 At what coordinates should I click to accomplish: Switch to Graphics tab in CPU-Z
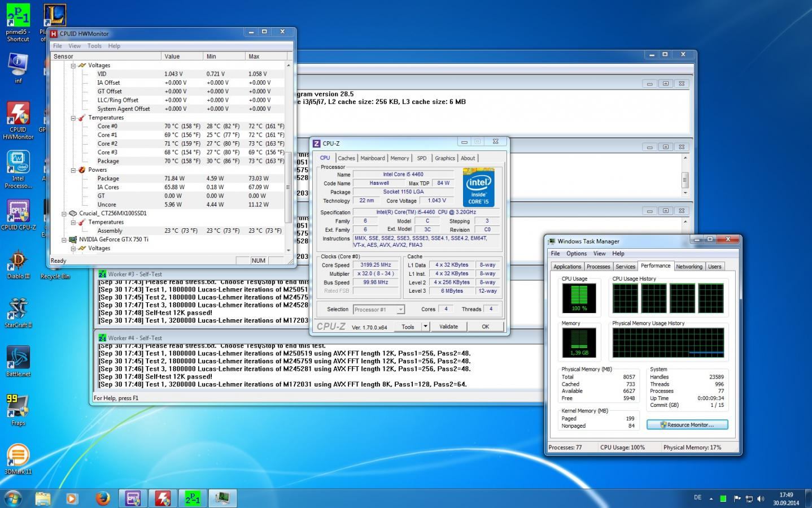pos(445,158)
